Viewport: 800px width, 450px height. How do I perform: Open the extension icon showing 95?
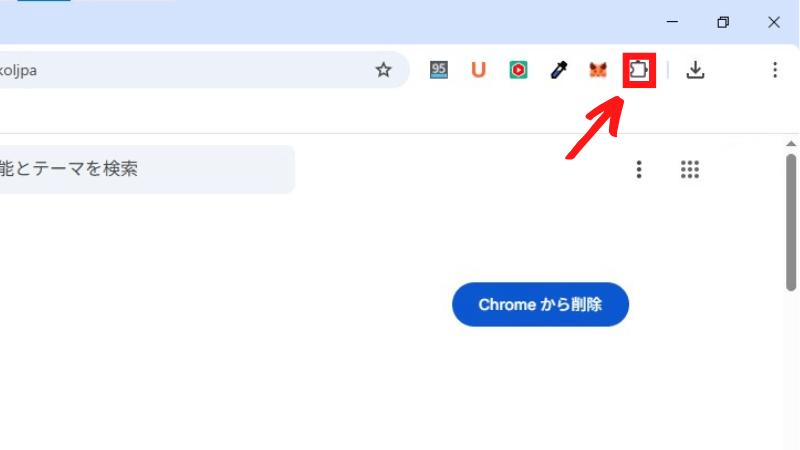coord(439,70)
